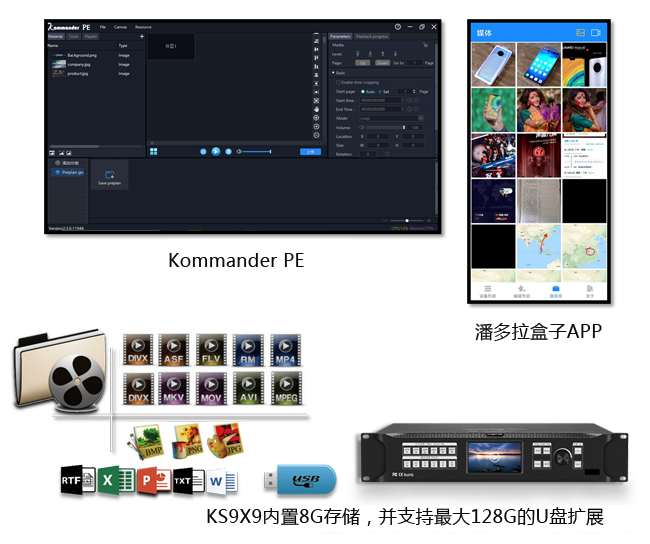Open the Mode dropdown showing Loop

pos(391,118)
